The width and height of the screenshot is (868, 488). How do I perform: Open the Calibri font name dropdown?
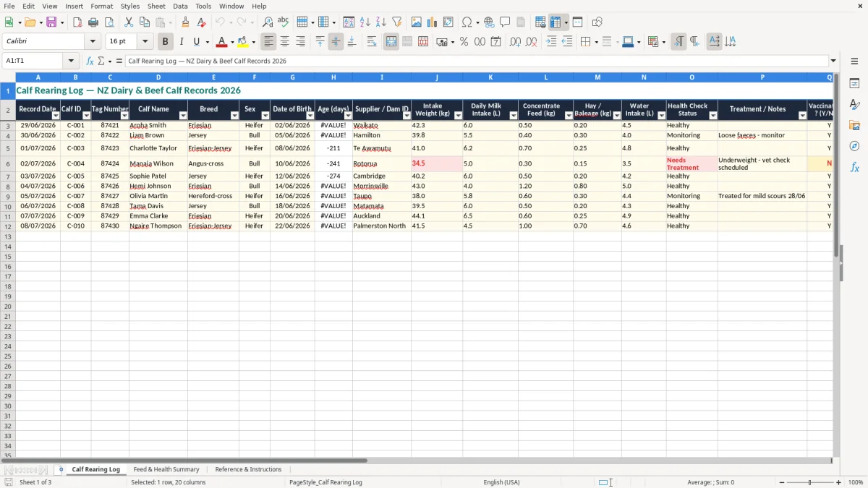coord(93,42)
